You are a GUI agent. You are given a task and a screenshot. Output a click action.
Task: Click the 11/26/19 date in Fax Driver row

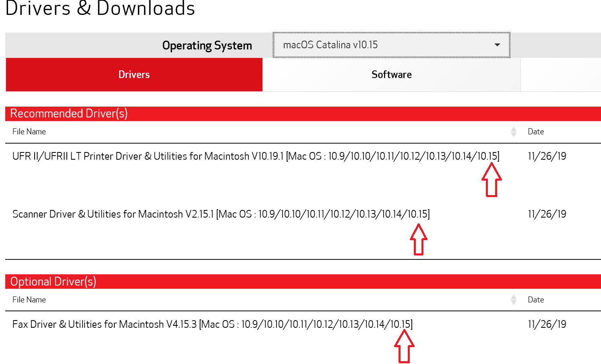pyautogui.click(x=547, y=324)
